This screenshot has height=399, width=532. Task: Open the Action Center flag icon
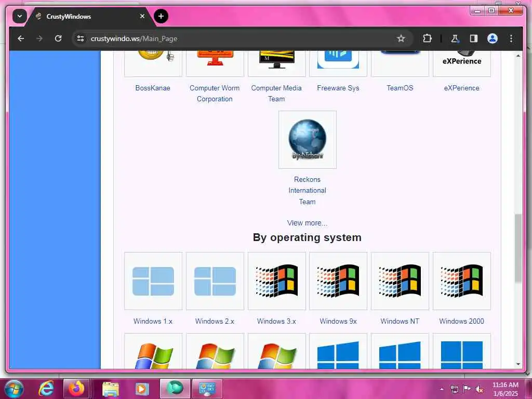pos(467,389)
